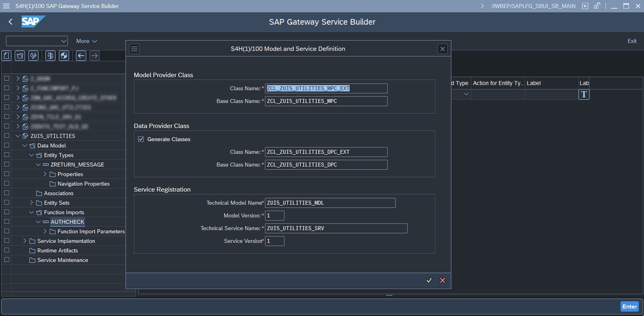Click the Action for Entity Type column header
The image size is (644, 316).
coord(498,83)
